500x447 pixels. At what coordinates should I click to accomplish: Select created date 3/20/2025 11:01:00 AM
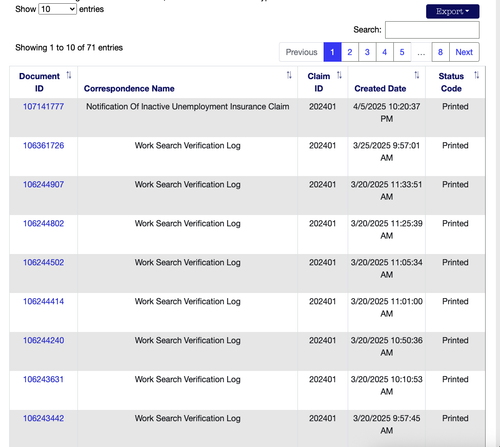pos(387,308)
